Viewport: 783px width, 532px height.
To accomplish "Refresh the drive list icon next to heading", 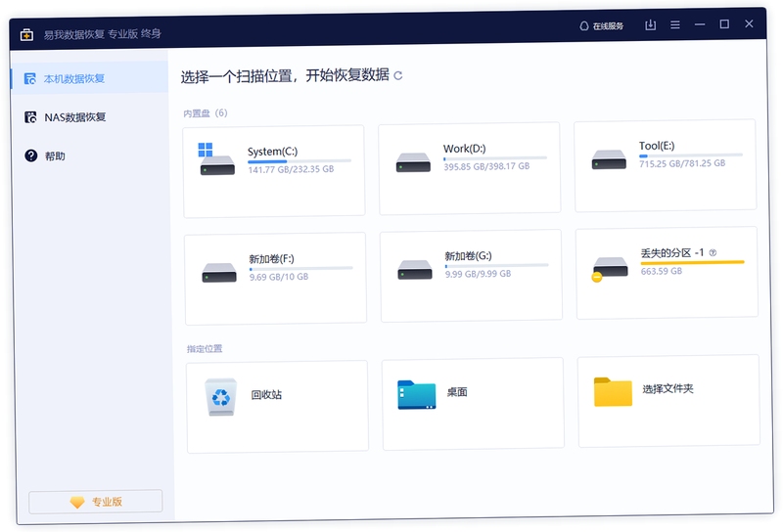I will (x=398, y=76).
